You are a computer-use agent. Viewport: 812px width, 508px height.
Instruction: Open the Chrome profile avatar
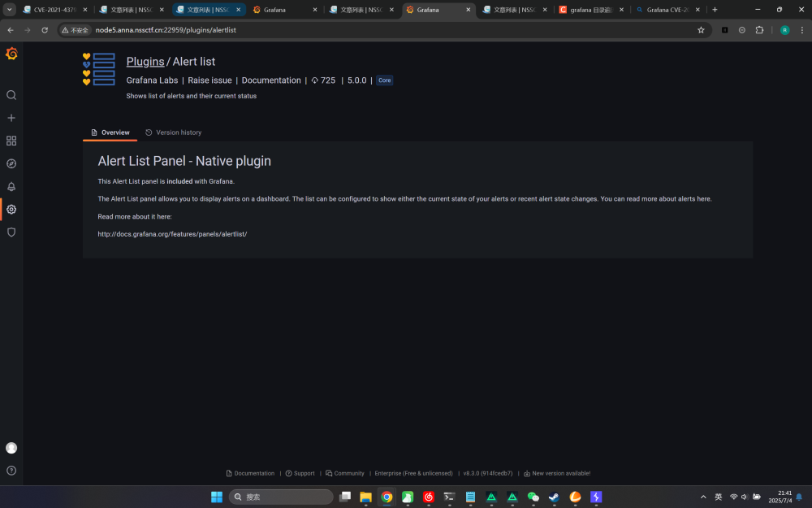tap(784, 30)
